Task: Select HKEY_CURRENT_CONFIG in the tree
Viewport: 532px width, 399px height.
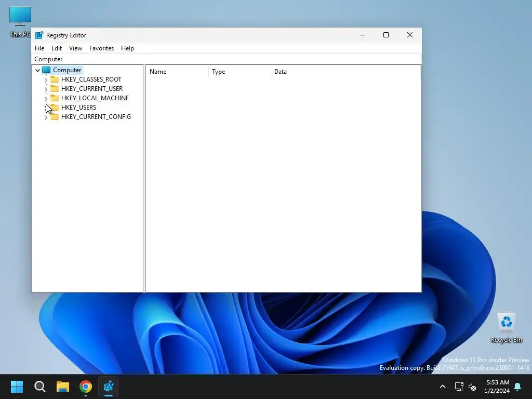Action: pyautogui.click(x=96, y=117)
